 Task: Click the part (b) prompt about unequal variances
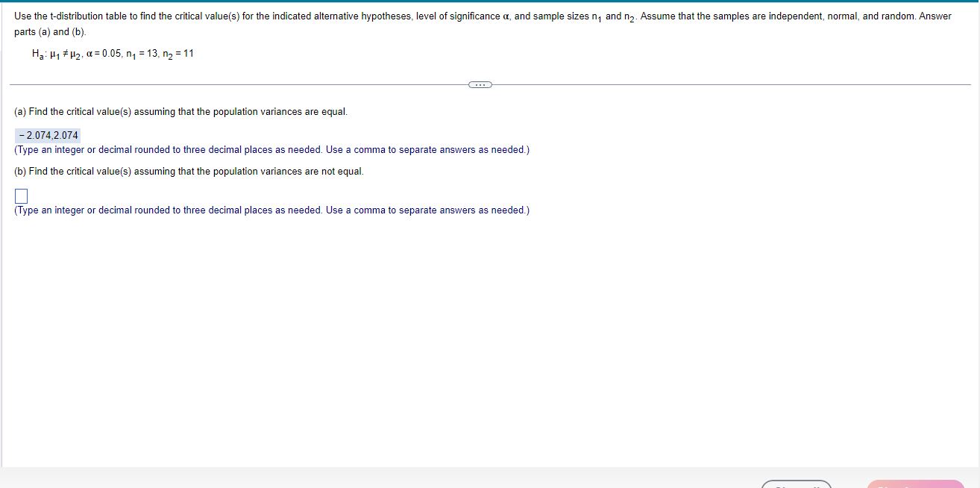pos(188,171)
